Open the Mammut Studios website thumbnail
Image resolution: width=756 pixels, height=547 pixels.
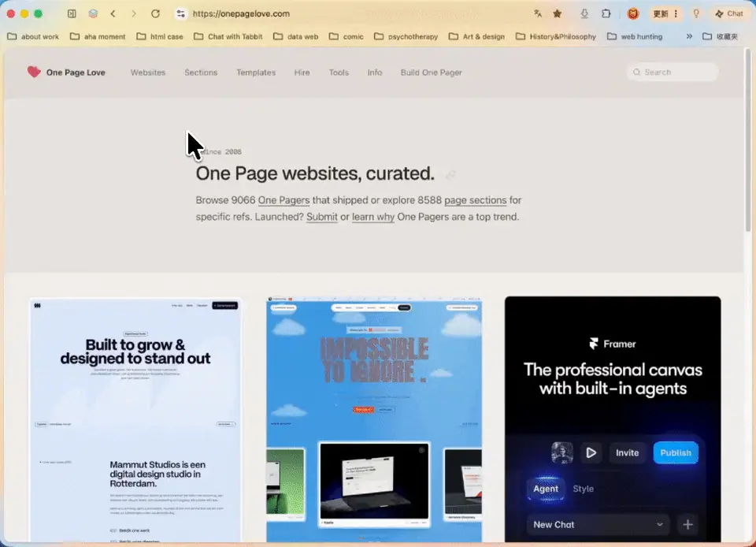[x=135, y=419]
